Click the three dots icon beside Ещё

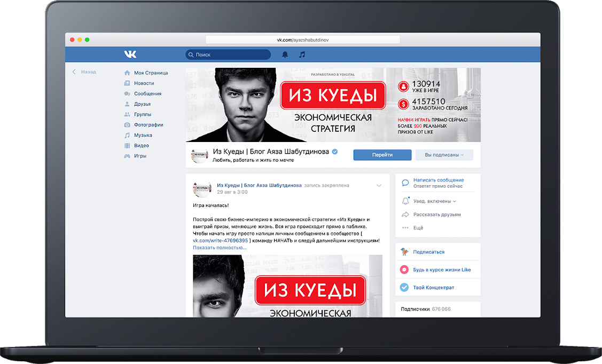pyautogui.click(x=405, y=228)
